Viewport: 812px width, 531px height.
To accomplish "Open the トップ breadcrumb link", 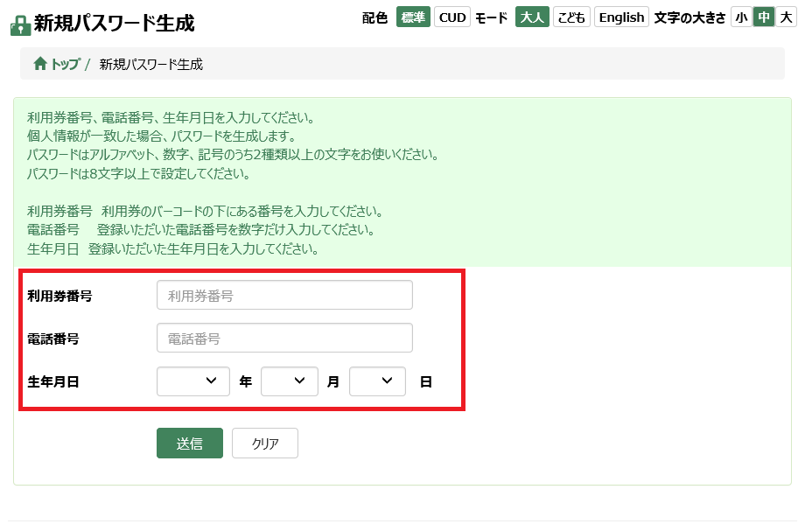I will tap(65, 64).
